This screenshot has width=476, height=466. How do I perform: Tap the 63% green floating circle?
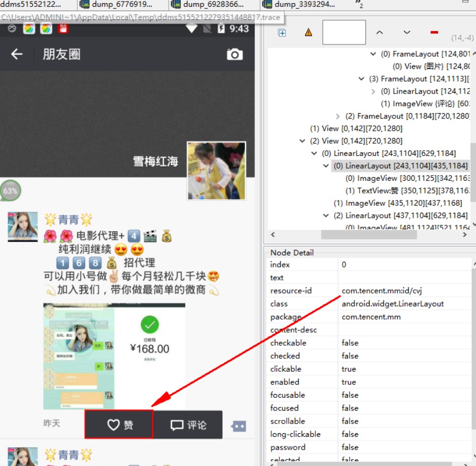(11, 190)
